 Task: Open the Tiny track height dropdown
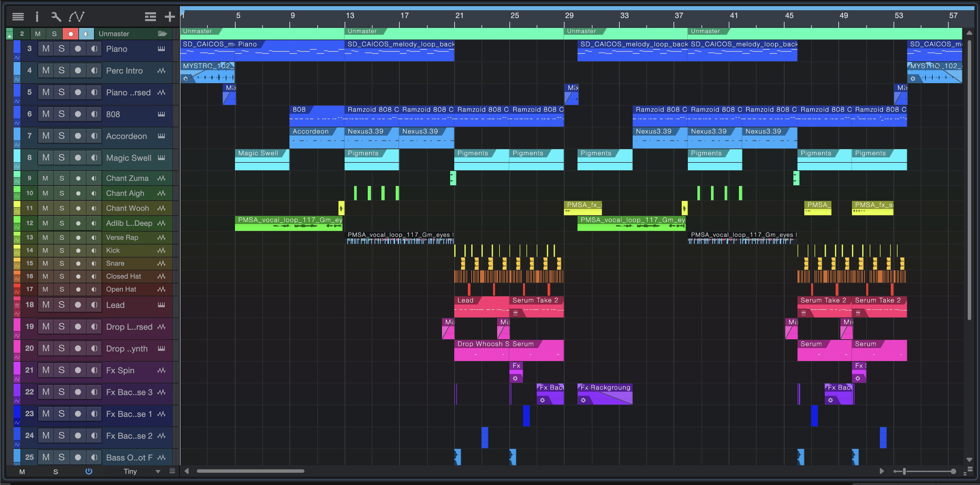coord(158,471)
